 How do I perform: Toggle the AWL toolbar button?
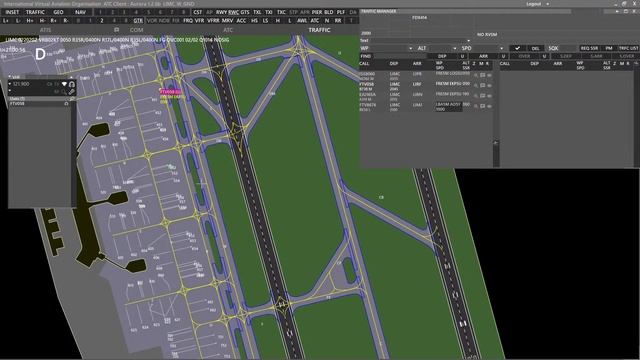302,20
